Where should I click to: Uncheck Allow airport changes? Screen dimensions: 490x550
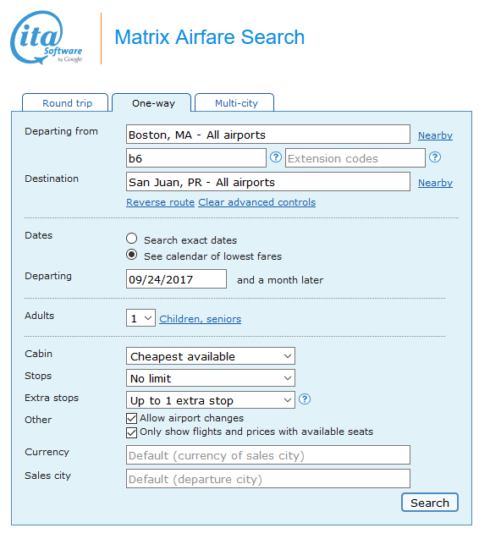click(x=132, y=418)
